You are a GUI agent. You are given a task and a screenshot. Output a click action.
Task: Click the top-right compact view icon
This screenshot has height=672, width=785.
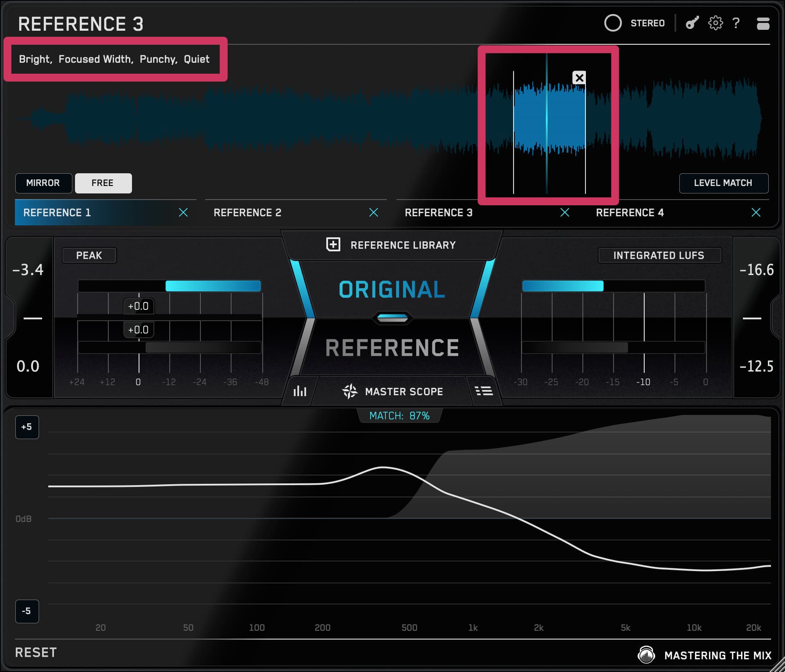click(x=763, y=23)
